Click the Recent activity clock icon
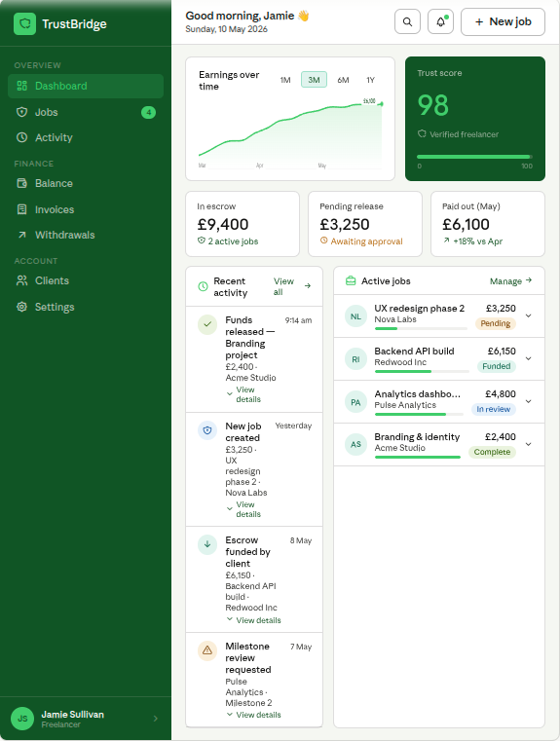The width and height of the screenshot is (560, 741). coord(203,286)
